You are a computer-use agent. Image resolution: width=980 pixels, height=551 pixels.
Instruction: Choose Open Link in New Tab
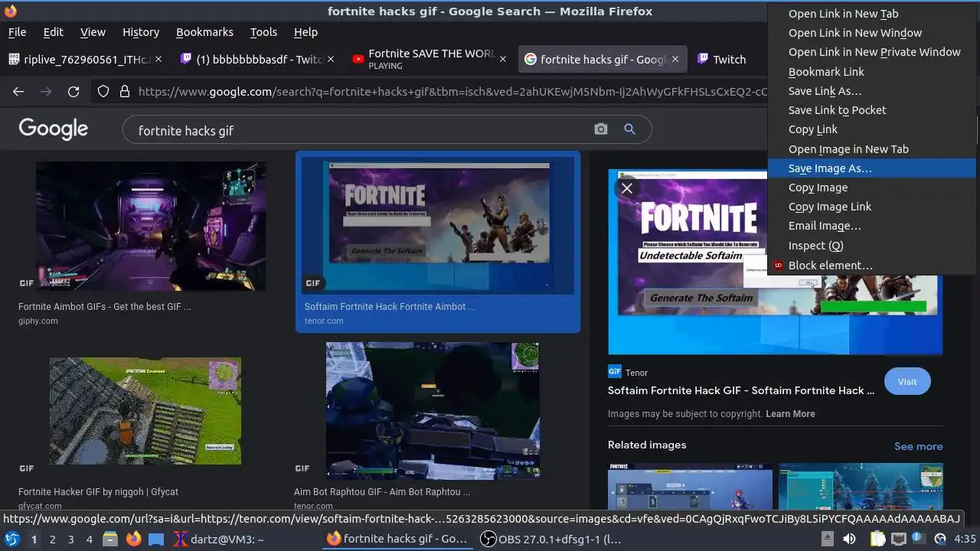tap(872, 14)
